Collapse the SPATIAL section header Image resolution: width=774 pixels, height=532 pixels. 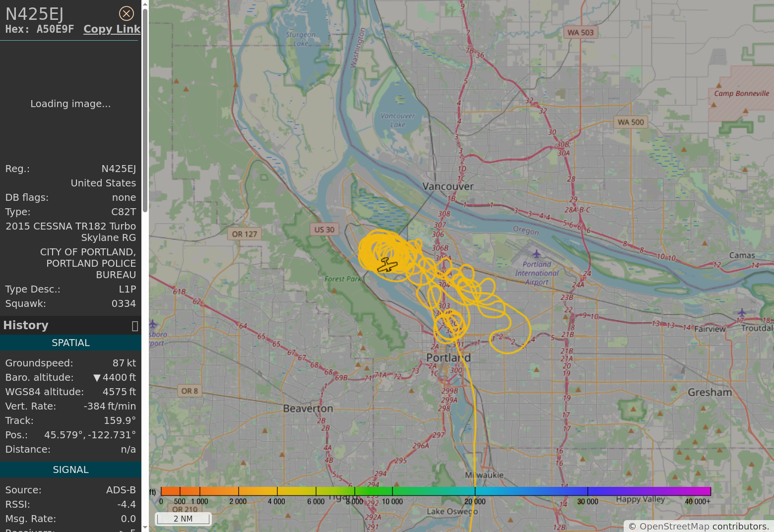point(70,343)
